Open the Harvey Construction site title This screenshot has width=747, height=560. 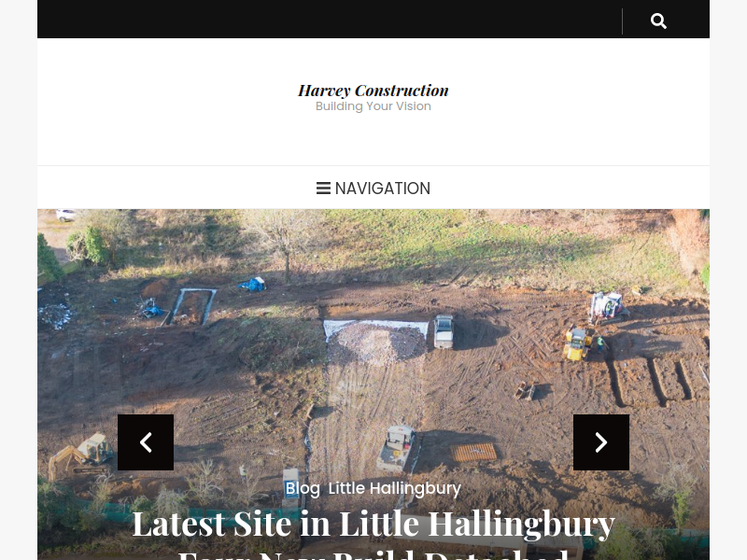point(373,90)
